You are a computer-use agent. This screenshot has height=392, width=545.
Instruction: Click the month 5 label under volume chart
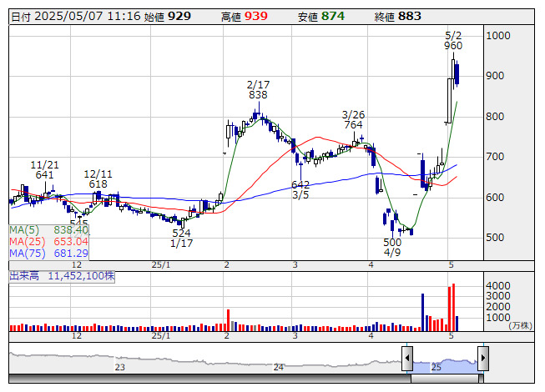pos(451,336)
